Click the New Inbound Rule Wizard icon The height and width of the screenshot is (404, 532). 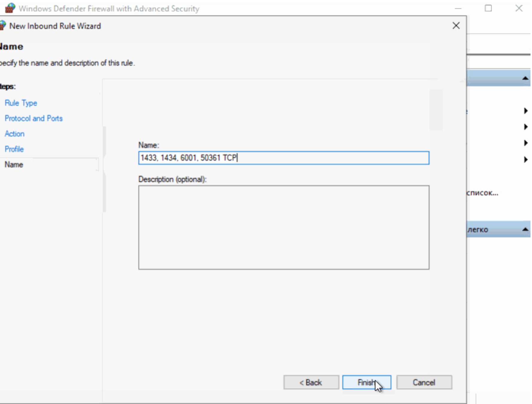tap(3, 26)
